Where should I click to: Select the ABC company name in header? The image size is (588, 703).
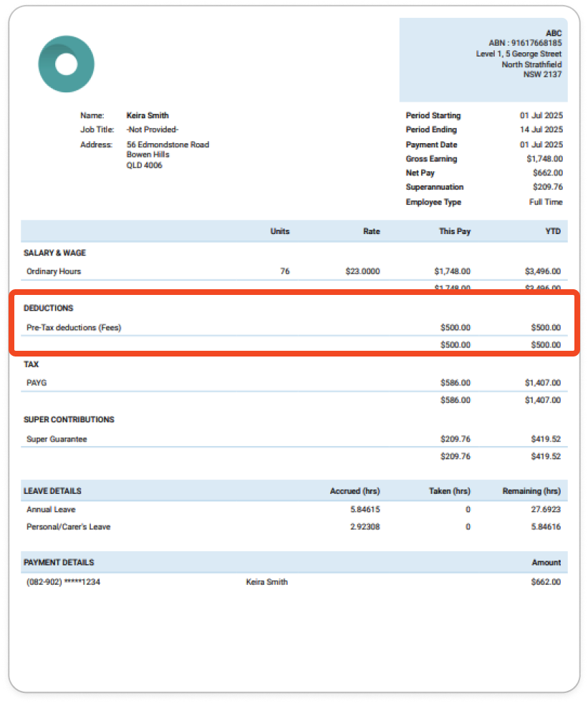554,34
